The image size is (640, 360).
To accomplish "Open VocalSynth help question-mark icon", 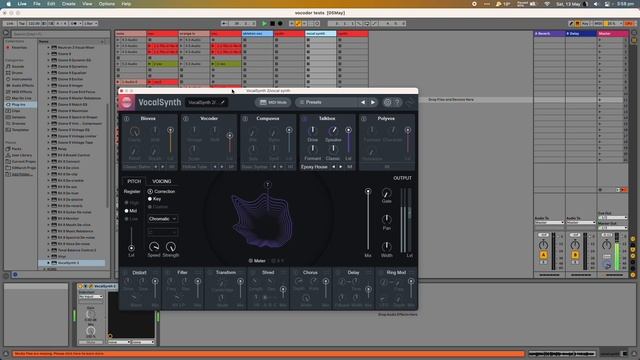I will (x=397, y=102).
